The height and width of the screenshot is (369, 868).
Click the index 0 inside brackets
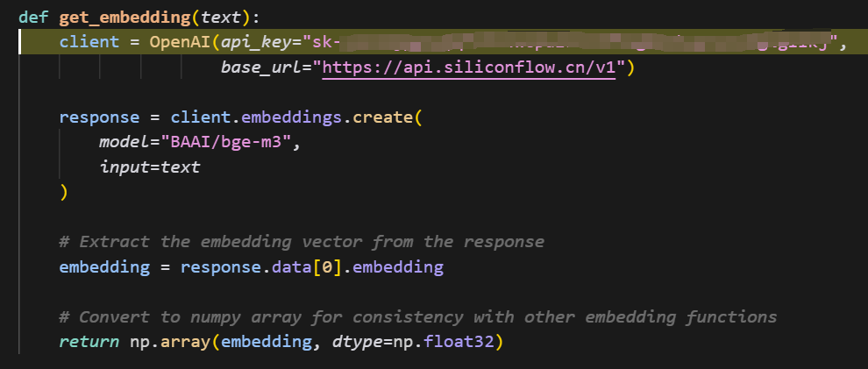[327, 267]
